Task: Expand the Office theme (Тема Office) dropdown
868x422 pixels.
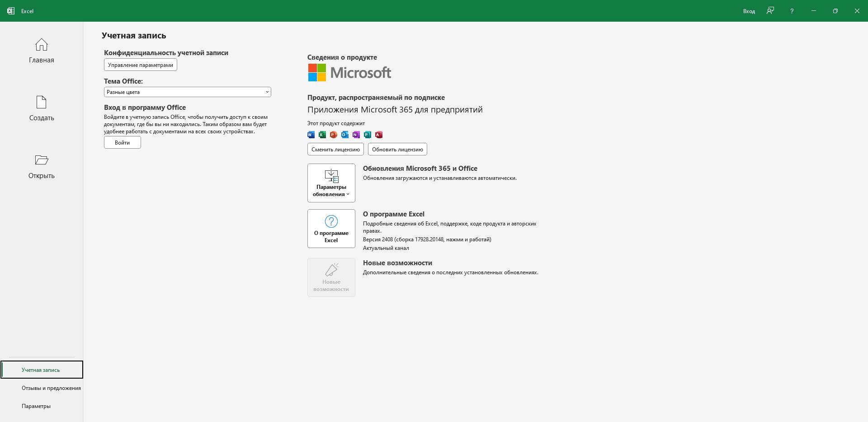Action: point(187,92)
